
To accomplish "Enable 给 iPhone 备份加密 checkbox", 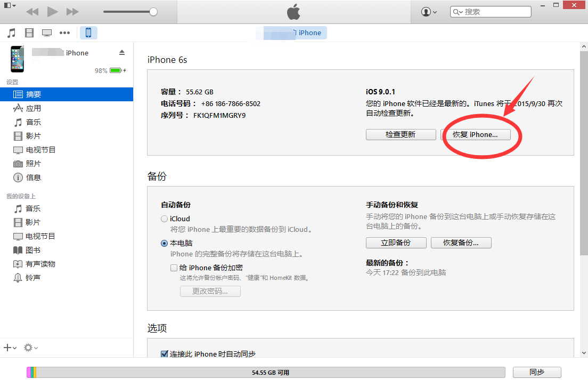I will pos(174,268).
